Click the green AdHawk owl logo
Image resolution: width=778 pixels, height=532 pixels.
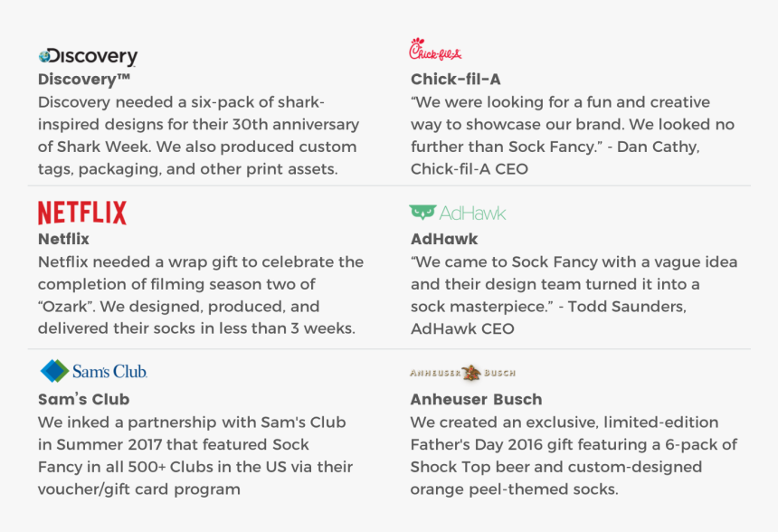[x=422, y=213]
